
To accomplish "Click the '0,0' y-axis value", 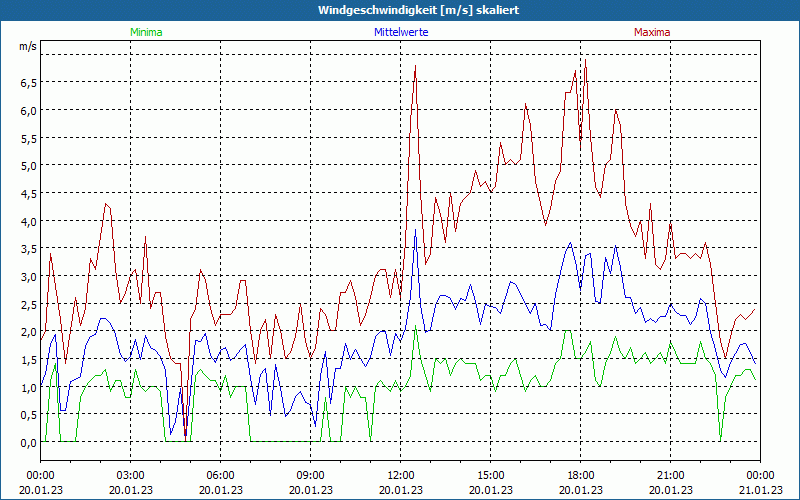I will (x=29, y=443).
